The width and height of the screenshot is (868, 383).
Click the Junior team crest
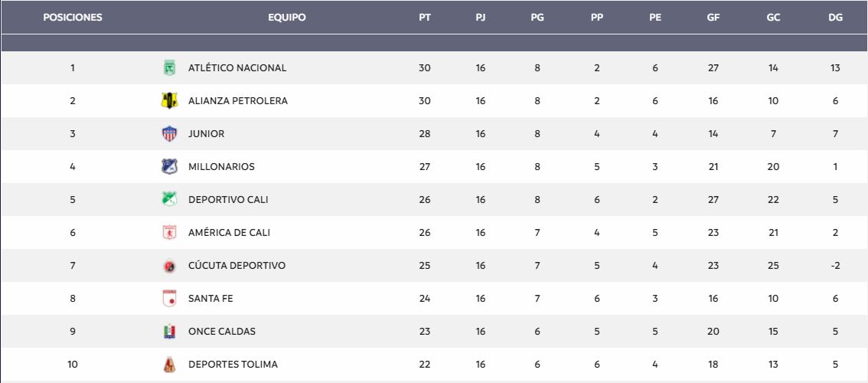169,133
